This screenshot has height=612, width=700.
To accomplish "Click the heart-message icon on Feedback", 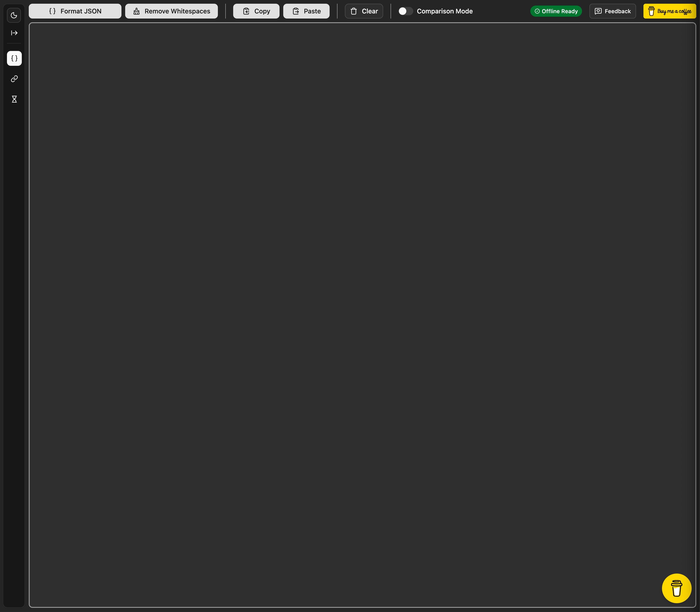I will tap(598, 11).
